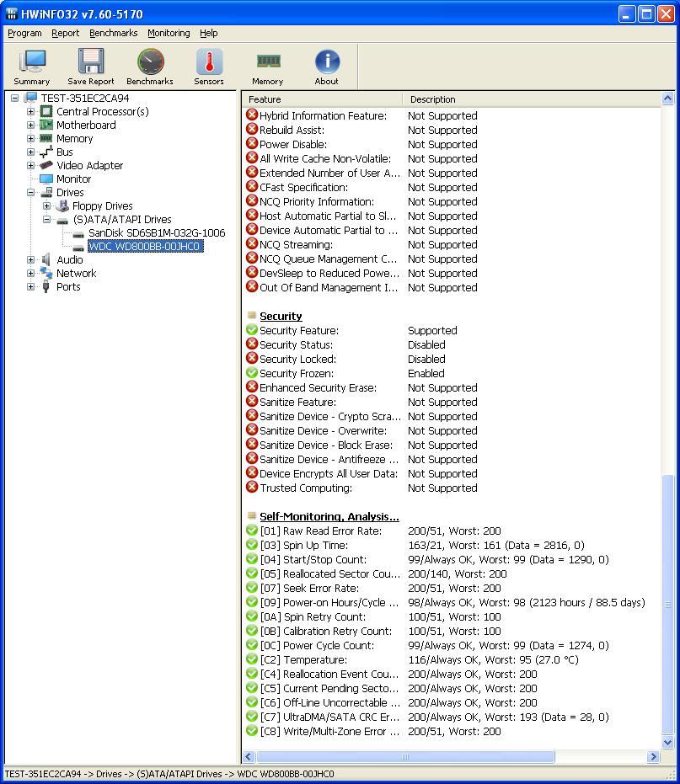Click the Security section heading
Viewport: 680px width, 784px height.
pos(281,316)
